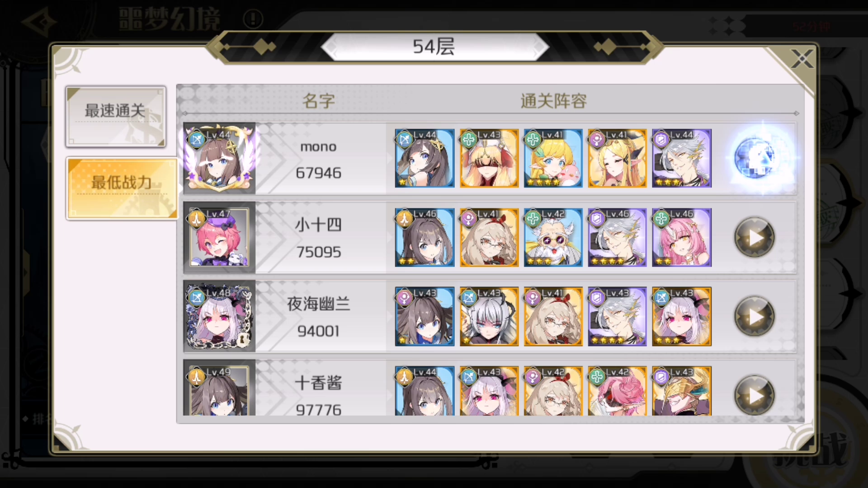Select 小十四's Lv.46 pink-haired horned healer hero

coord(681,237)
